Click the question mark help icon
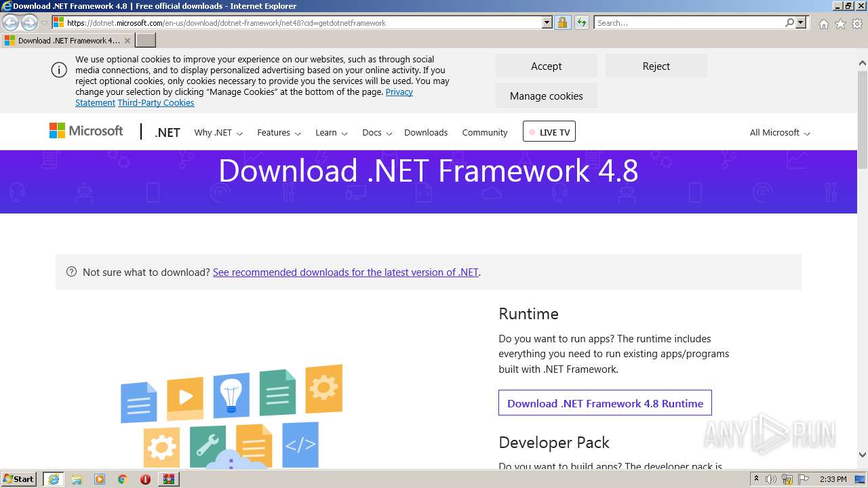The height and width of the screenshot is (488, 868). [x=71, y=272]
